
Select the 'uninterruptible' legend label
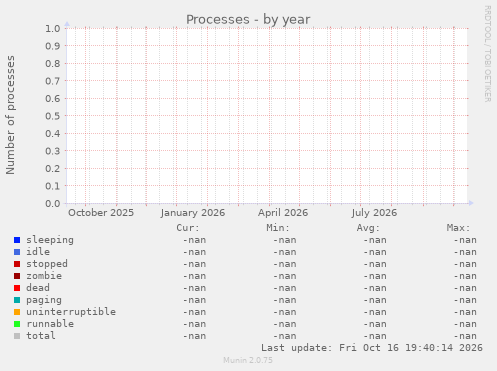[x=71, y=312]
